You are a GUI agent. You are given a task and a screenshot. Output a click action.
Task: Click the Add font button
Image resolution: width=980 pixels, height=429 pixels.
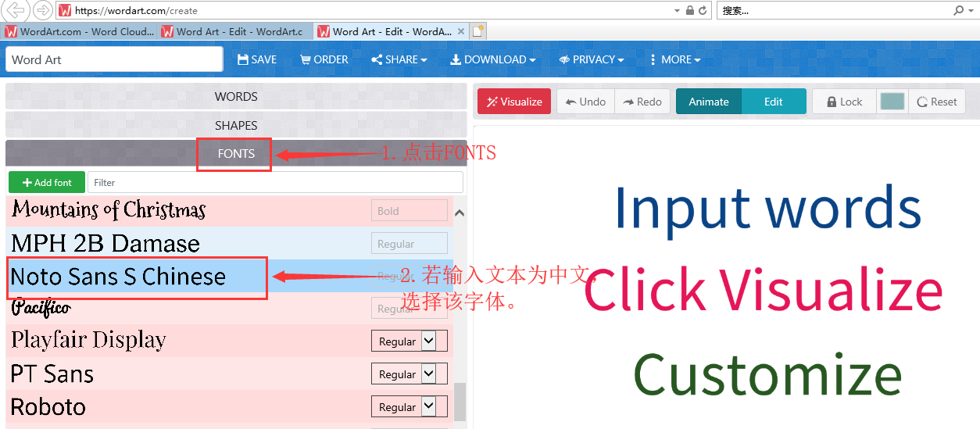47,183
